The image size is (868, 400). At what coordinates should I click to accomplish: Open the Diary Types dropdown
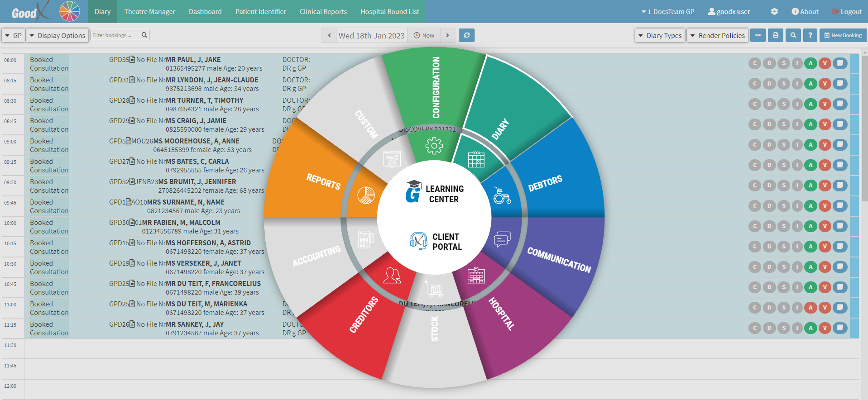point(660,35)
